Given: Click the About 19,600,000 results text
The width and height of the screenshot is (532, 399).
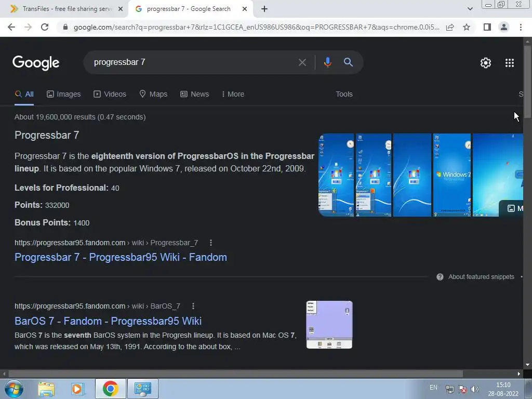Looking at the screenshot, I should tap(80, 117).
